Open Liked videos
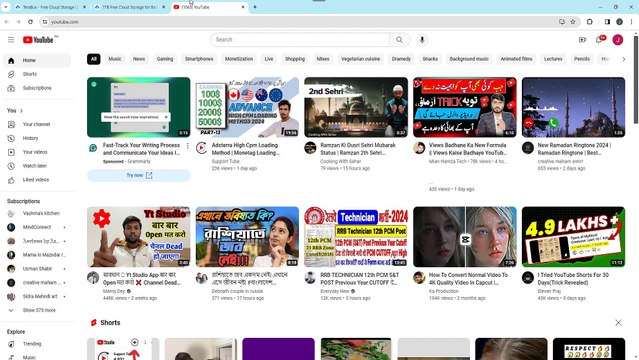Screen dimensions: 639x360 tap(37, 180)
